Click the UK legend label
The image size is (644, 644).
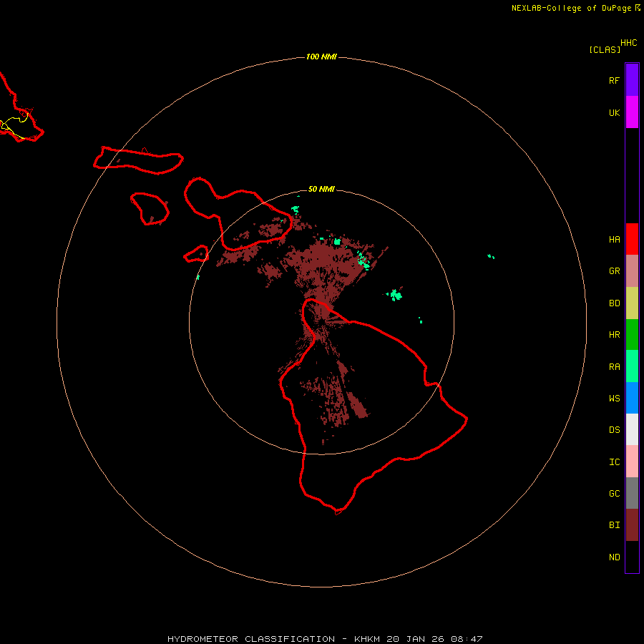[614, 112]
